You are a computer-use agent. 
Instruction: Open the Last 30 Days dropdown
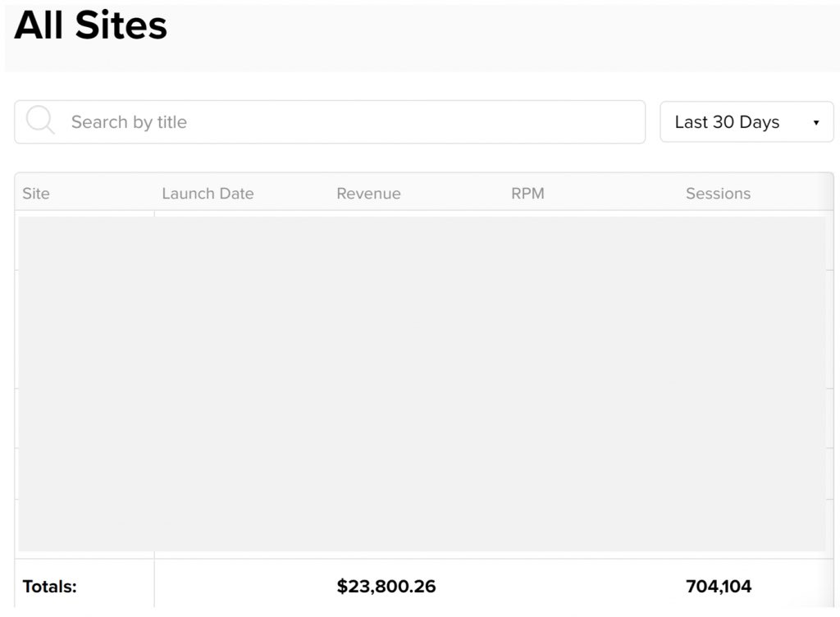tap(746, 121)
